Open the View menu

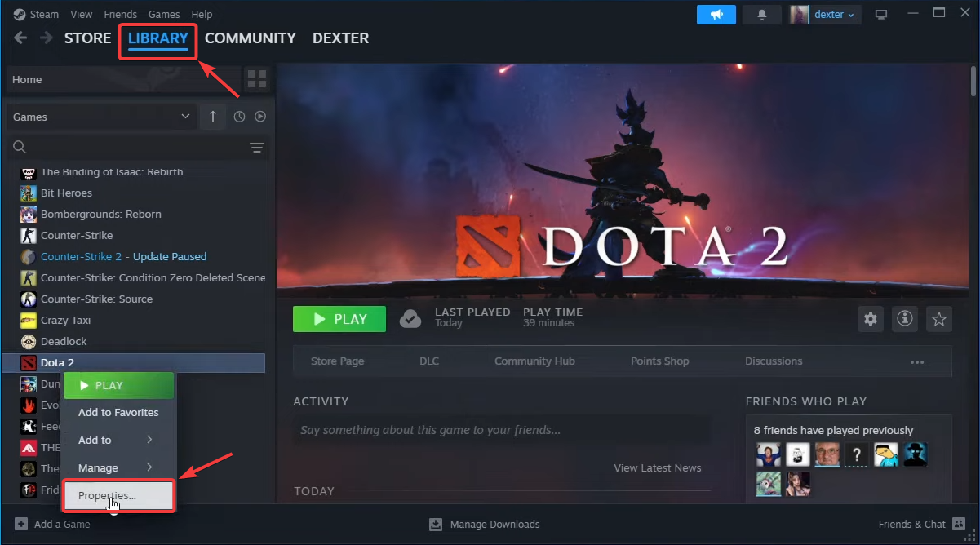pos(82,15)
